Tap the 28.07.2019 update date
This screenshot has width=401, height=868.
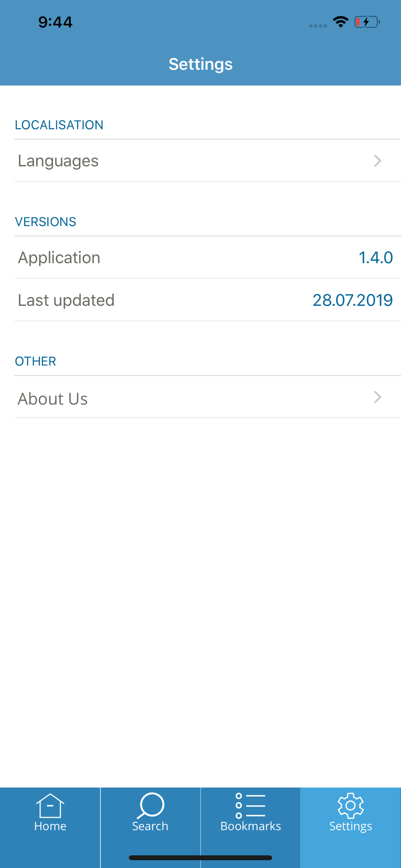click(352, 300)
